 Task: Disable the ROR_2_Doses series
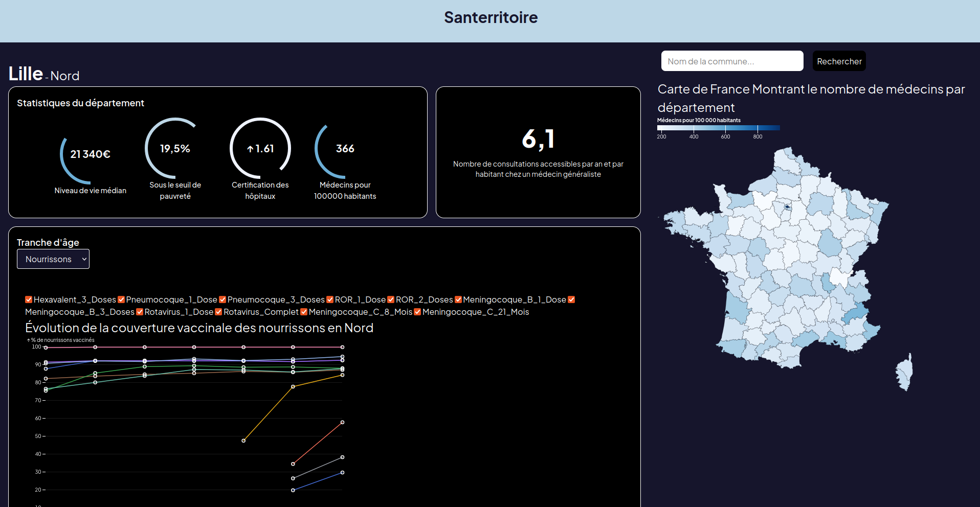point(391,299)
